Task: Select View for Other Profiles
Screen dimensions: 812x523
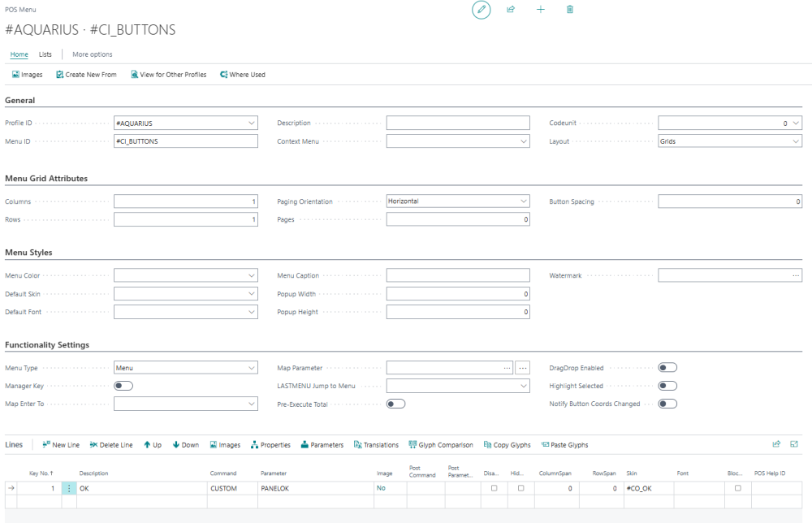Action: click(x=166, y=74)
